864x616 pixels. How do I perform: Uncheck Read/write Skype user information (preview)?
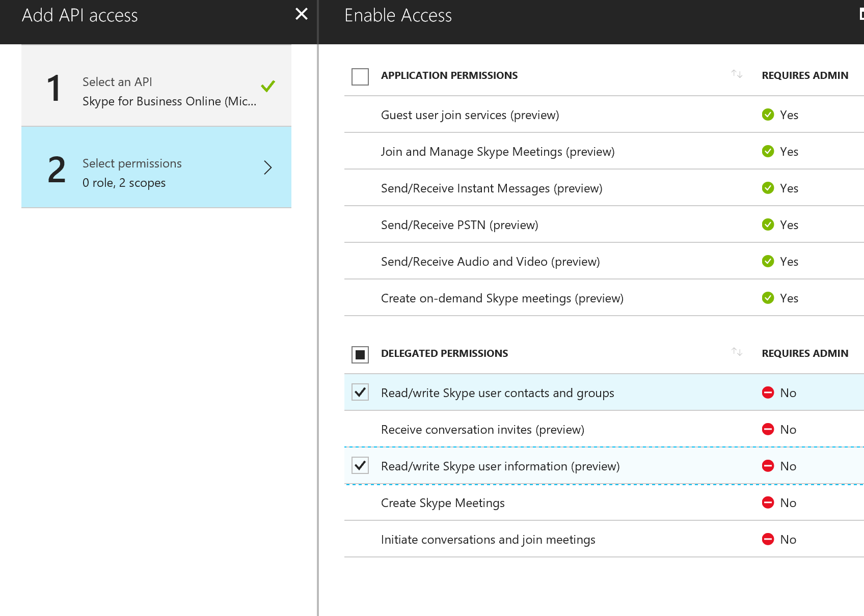(x=360, y=465)
